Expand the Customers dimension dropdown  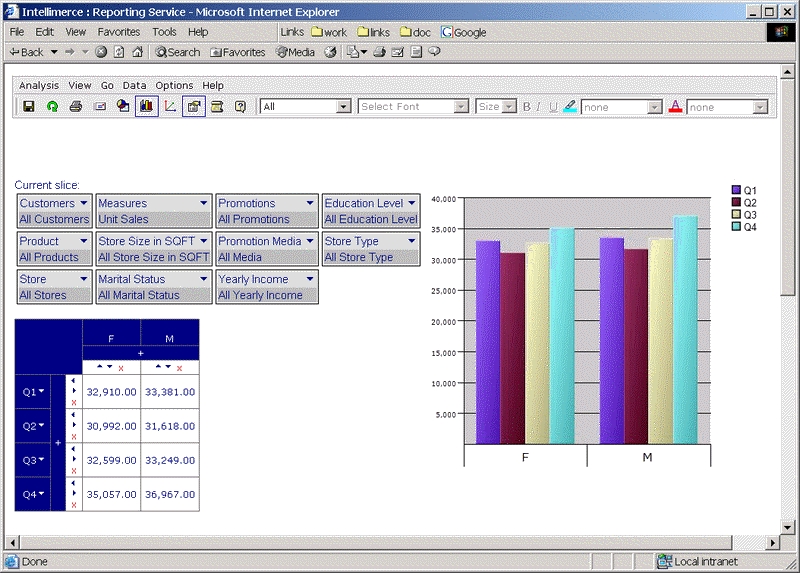84,203
